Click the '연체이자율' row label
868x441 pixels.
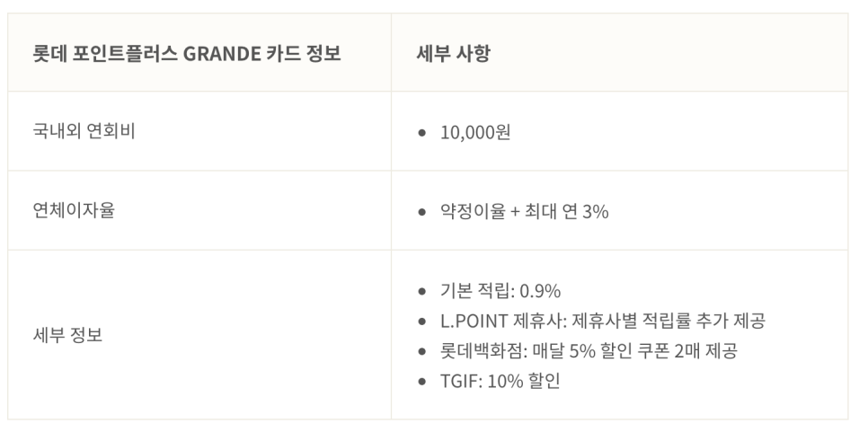point(74,210)
